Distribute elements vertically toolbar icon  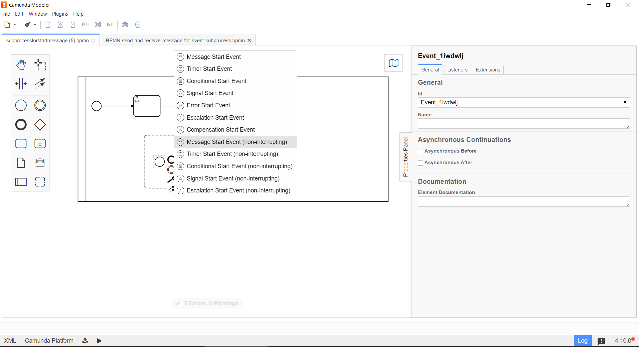pos(137,25)
